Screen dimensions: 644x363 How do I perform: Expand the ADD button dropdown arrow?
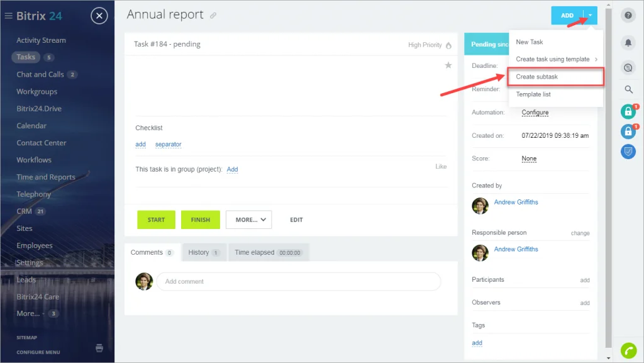(590, 14)
